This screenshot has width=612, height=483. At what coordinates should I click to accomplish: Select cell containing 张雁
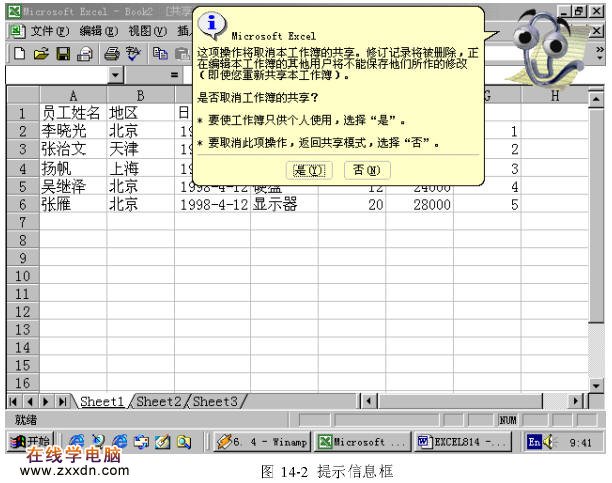73,204
